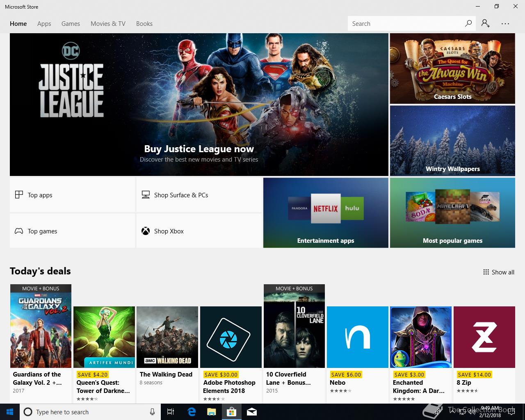Screen dimensions: 525x420
Task: Minimize the Microsoft Store window
Action: 478,7
